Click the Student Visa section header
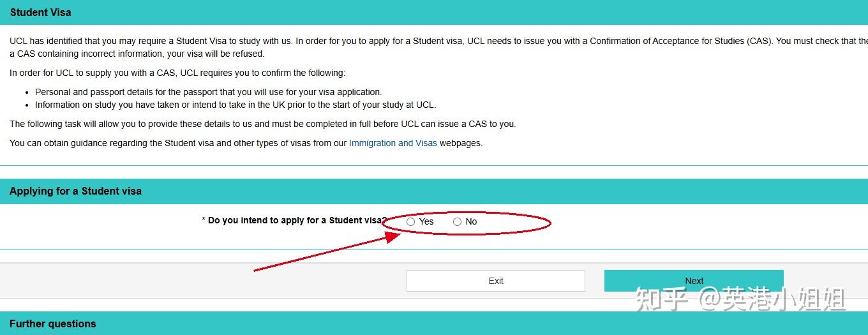Image resolution: width=868 pixels, height=335 pixels. point(434,12)
